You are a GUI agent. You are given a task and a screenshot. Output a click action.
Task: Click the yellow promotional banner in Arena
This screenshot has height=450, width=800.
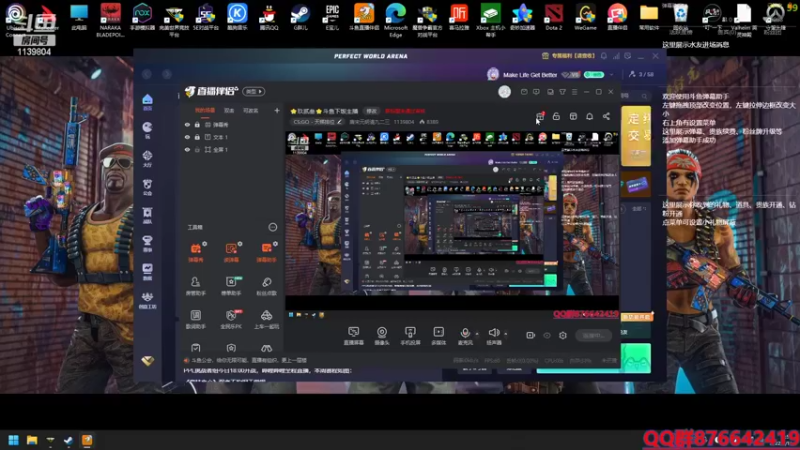tap(636, 136)
